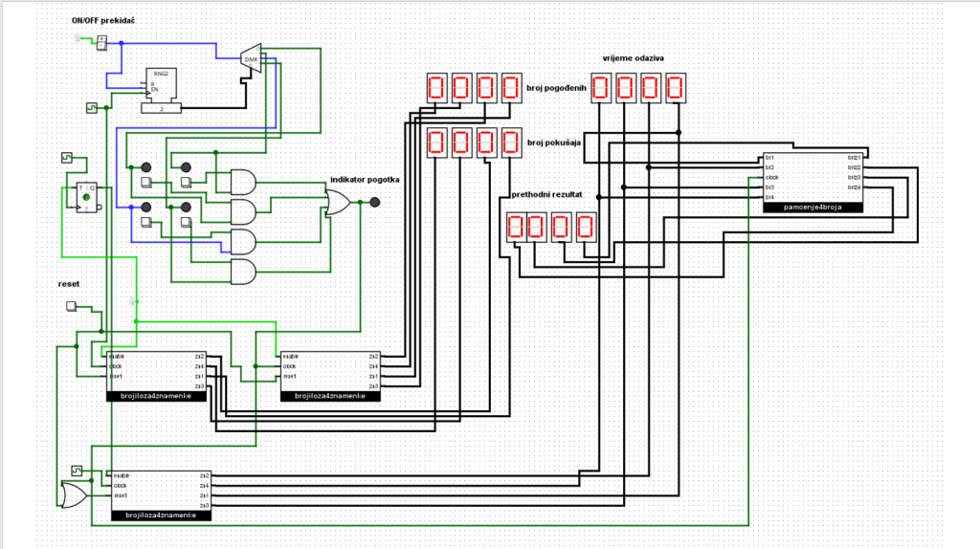Click the bottommost AND gate
Viewport: 980px width, 549px height.
coord(243,272)
